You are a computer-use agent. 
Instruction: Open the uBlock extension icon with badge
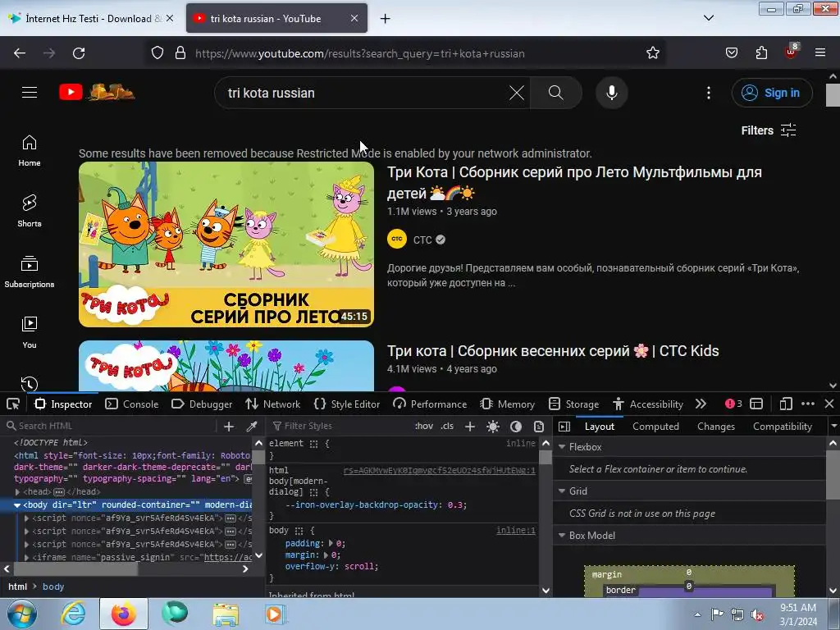pyautogui.click(x=791, y=52)
